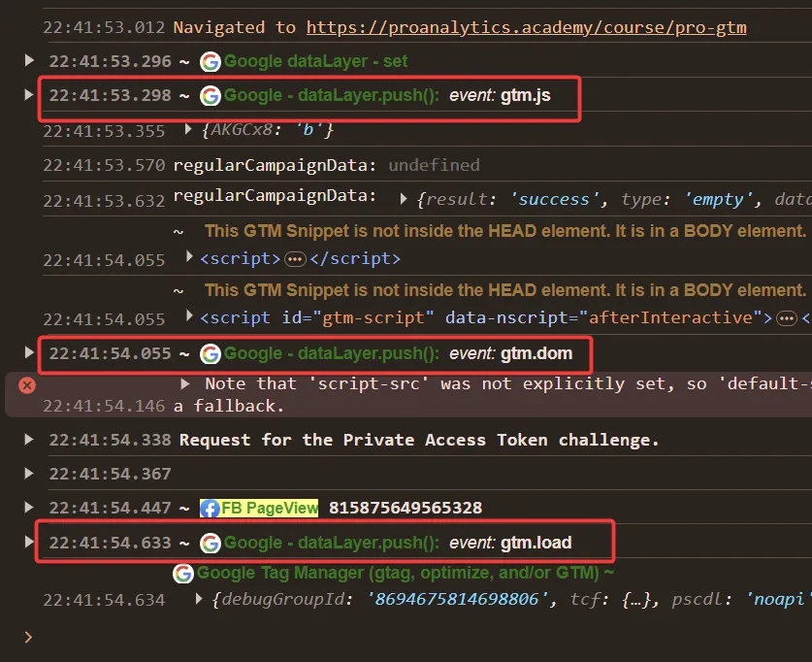The width and height of the screenshot is (812, 662).
Task: Expand the FB PageView log entry
Action: [x=29, y=507]
